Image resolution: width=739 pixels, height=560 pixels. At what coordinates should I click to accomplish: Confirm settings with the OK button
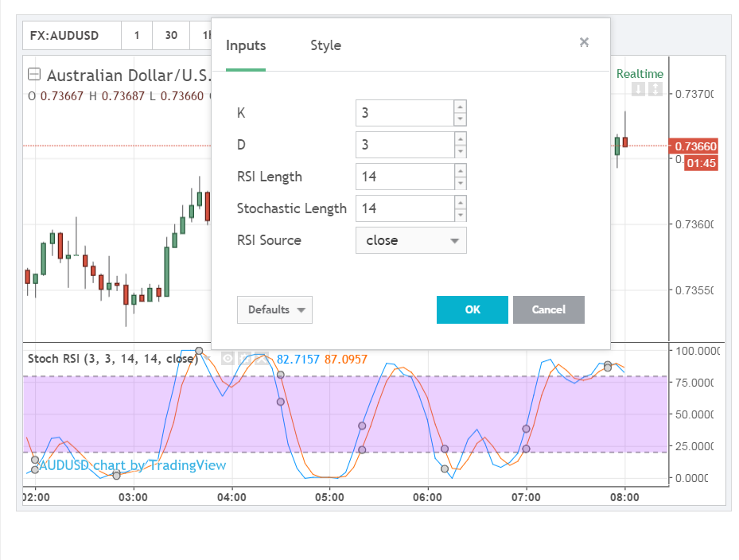click(473, 309)
